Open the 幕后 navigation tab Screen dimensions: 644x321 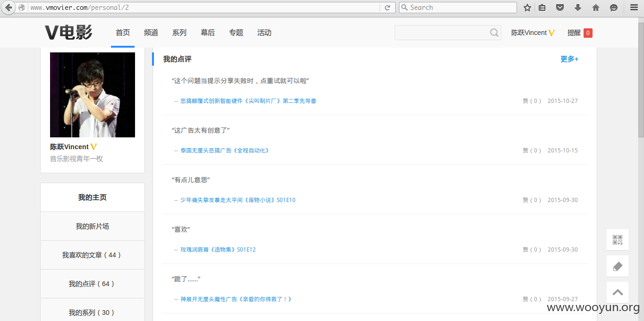click(208, 33)
